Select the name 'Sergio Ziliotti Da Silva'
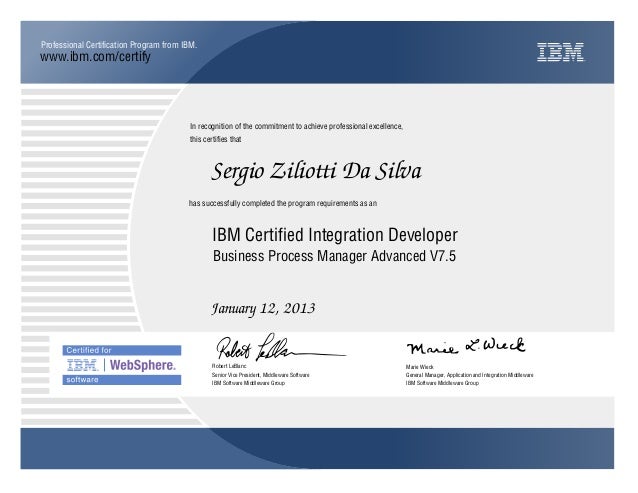 click(317, 171)
